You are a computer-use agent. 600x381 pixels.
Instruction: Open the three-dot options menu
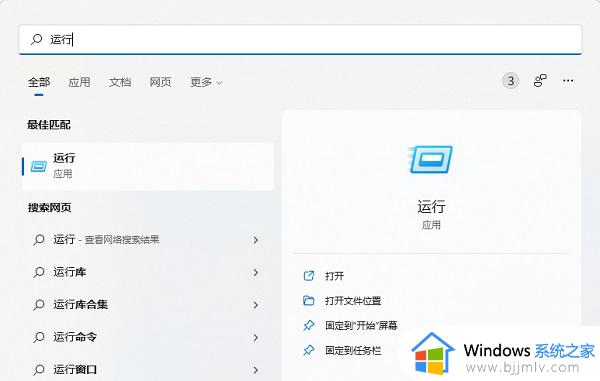[568, 81]
